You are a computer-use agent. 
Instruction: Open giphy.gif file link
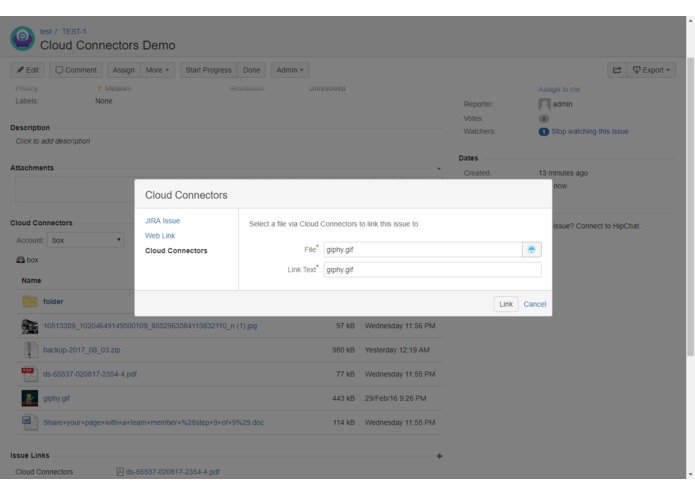point(56,398)
